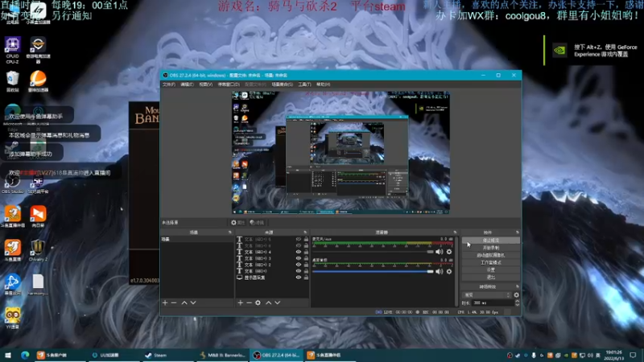Open the Windows Start menu

[x=8, y=355]
